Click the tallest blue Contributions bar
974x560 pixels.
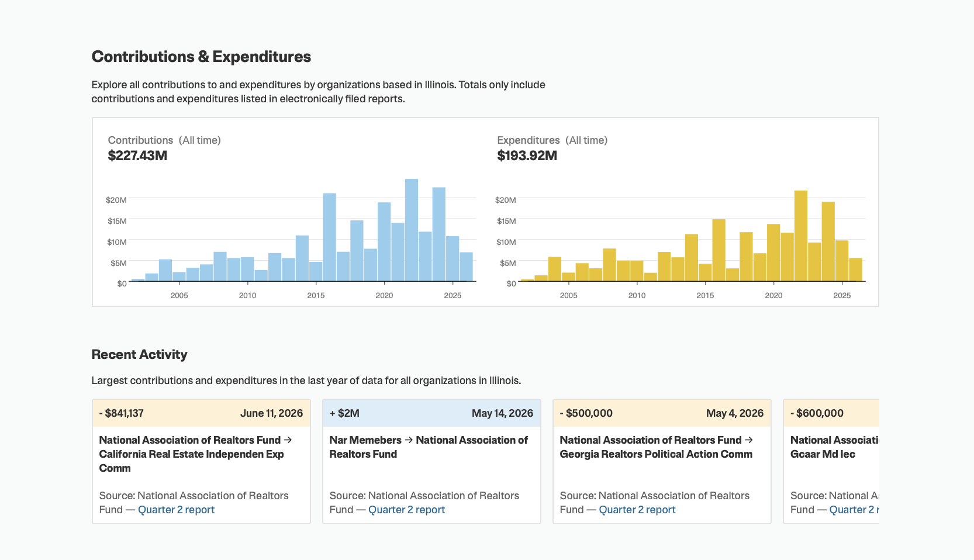click(412, 230)
